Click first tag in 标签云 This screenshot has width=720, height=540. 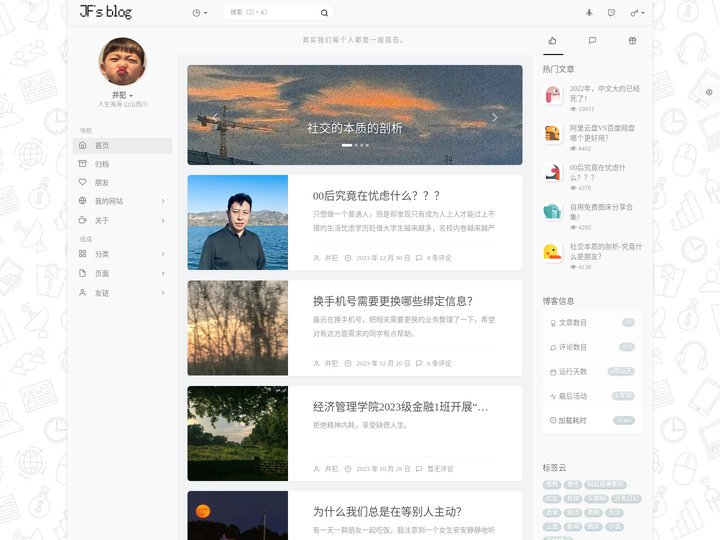[552, 484]
